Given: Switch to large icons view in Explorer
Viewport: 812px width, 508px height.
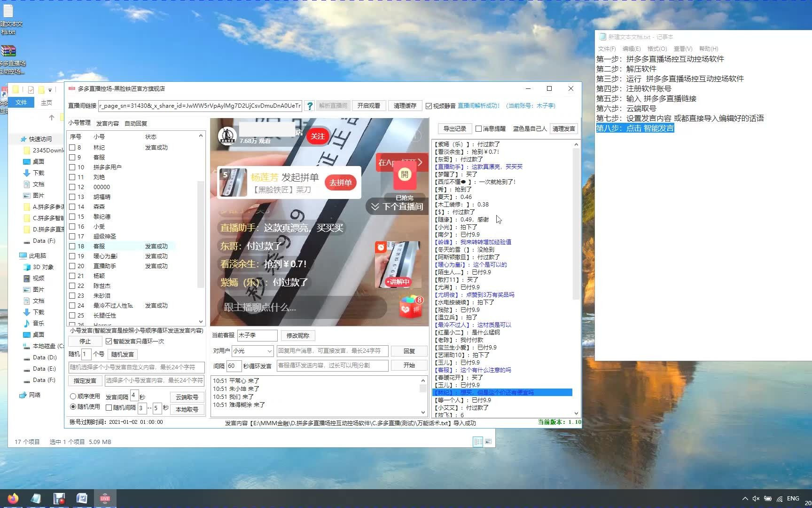Looking at the screenshot, I should pos(488,442).
